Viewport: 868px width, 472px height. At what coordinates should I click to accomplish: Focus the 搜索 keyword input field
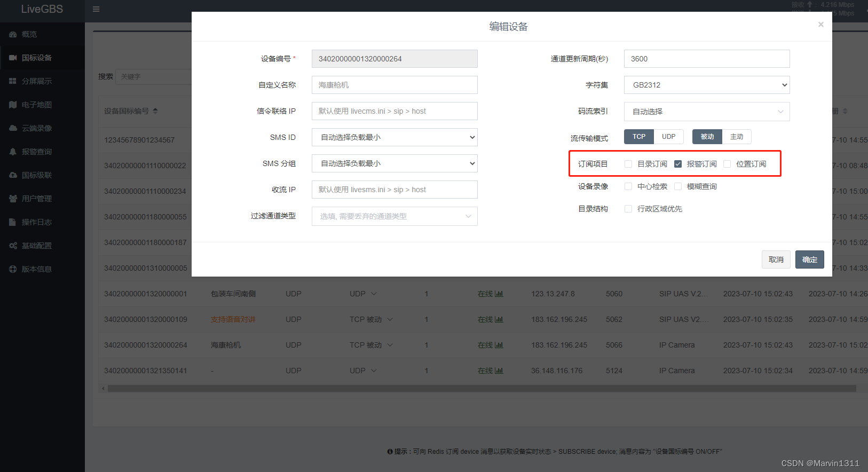click(154, 76)
